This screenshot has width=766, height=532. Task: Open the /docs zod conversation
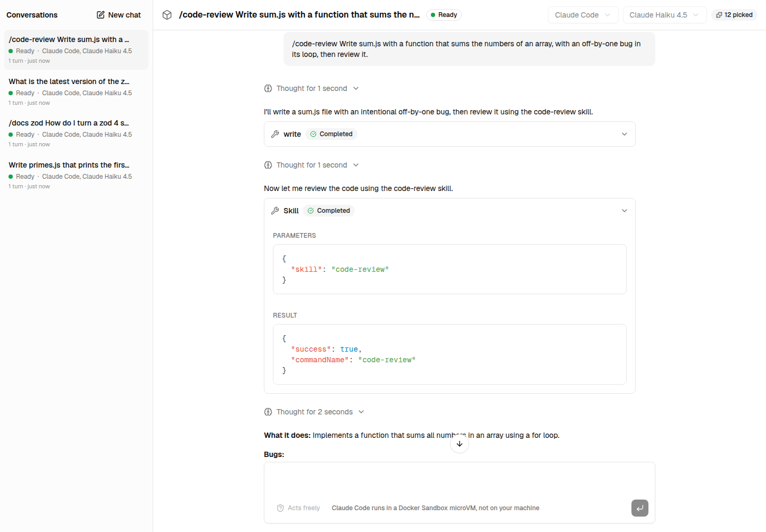(x=76, y=134)
